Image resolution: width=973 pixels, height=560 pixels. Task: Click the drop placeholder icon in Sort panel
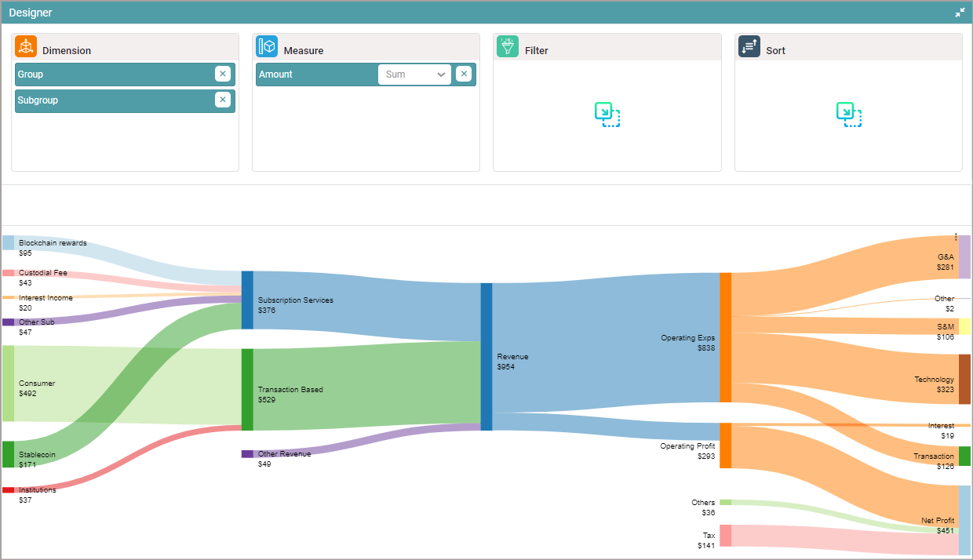click(848, 115)
